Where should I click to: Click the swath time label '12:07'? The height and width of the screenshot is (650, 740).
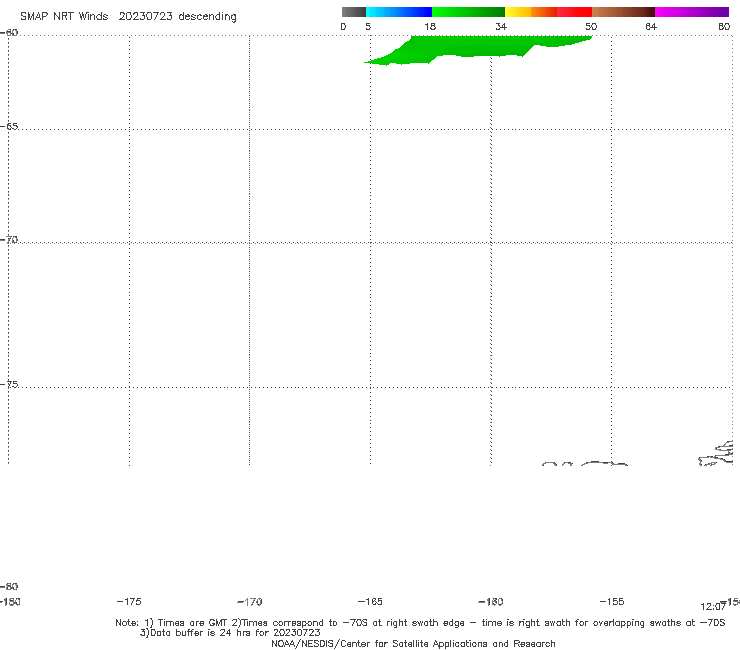pos(713,607)
